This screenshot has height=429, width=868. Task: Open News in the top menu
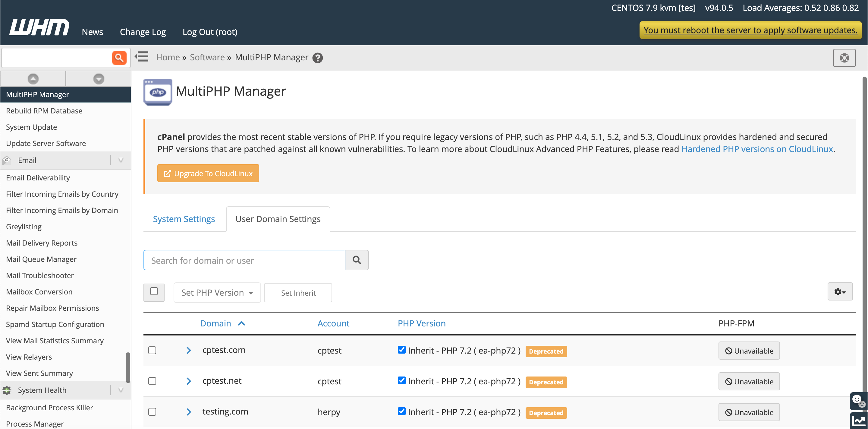(x=92, y=32)
